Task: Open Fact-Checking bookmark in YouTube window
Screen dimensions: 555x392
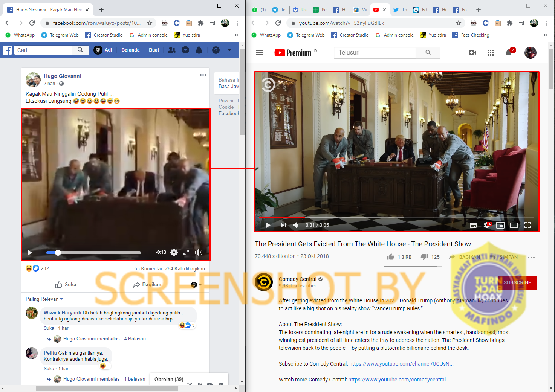Action: 471,35
